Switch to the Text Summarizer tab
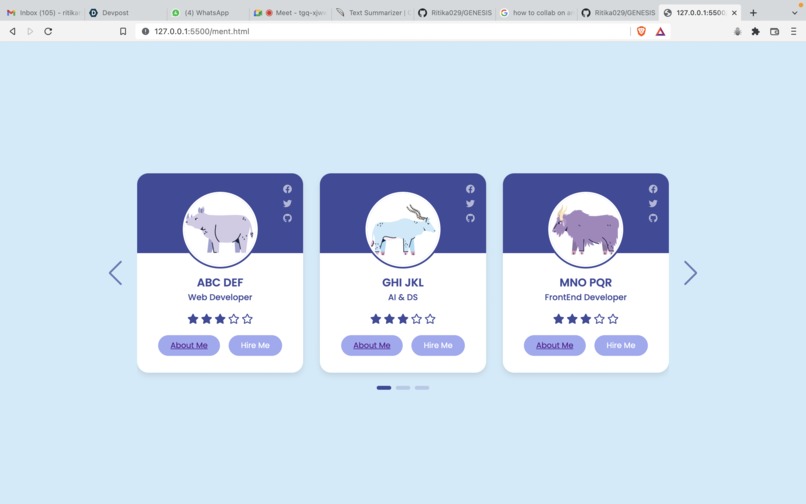 (x=372, y=13)
